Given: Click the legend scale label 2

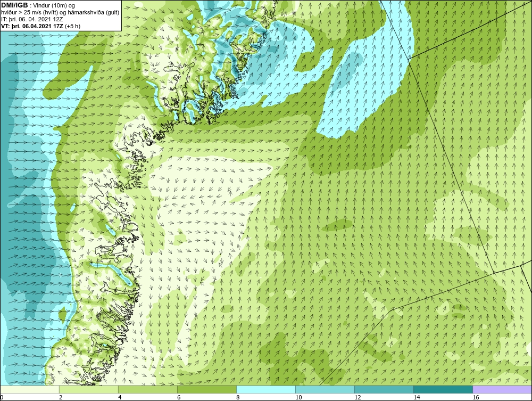Looking at the screenshot, I should (61, 397).
